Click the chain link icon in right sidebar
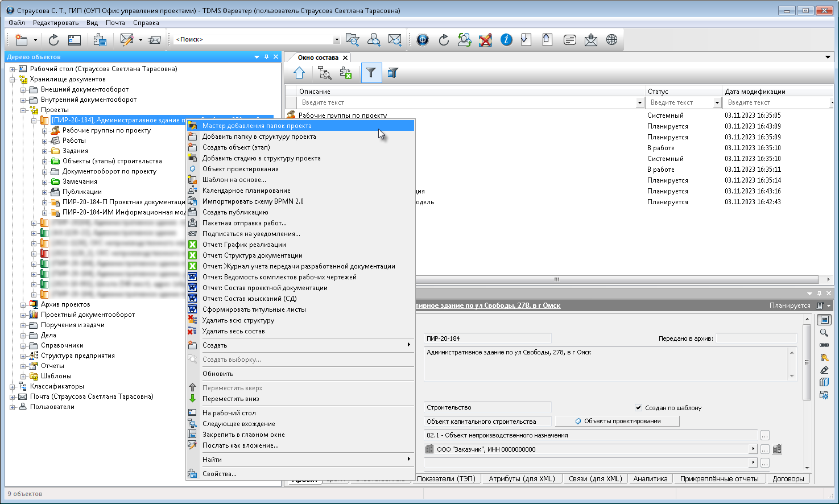Viewport: 839px width, 504px height. coord(824,345)
